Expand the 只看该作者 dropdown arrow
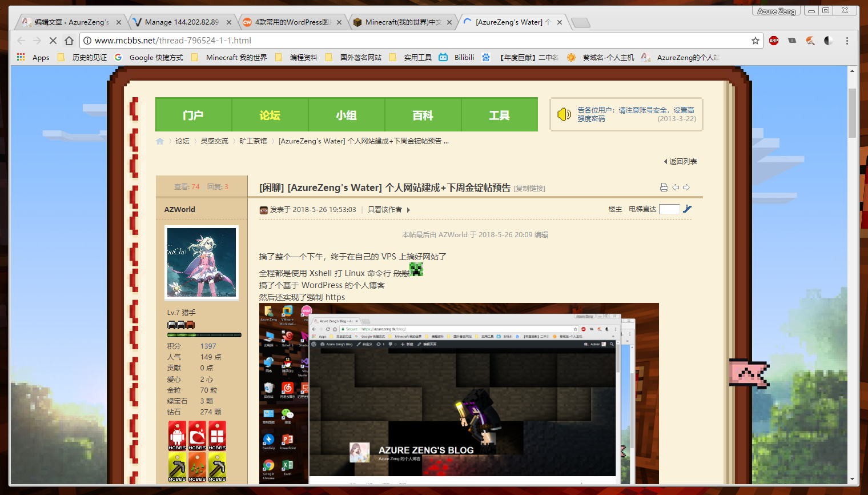This screenshot has width=868, height=495. pyautogui.click(x=408, y=210)
